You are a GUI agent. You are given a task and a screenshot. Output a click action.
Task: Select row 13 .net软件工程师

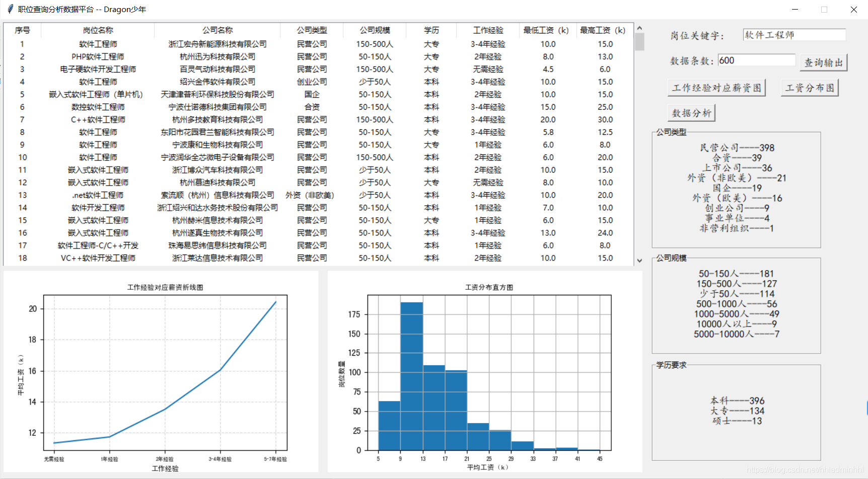tap(98, 195)
